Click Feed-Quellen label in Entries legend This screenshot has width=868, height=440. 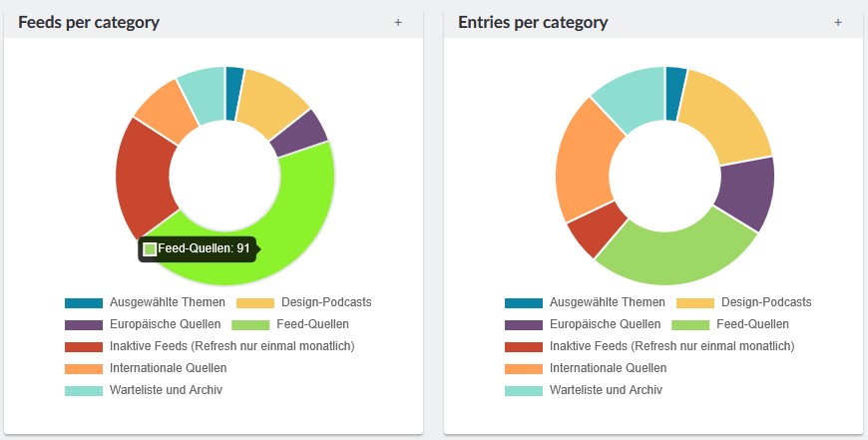click(x=752, y=324)
